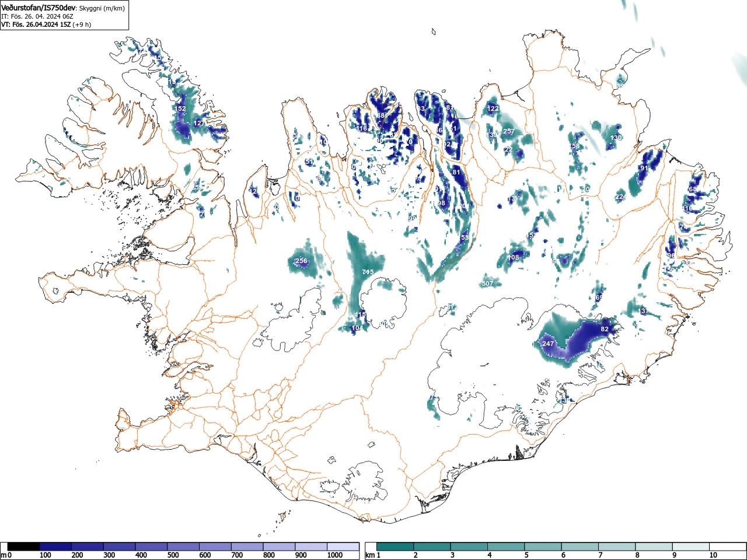This screenshot has height=560, width=747.
Task: Click the "69" visibility value label
Action: 599,298
